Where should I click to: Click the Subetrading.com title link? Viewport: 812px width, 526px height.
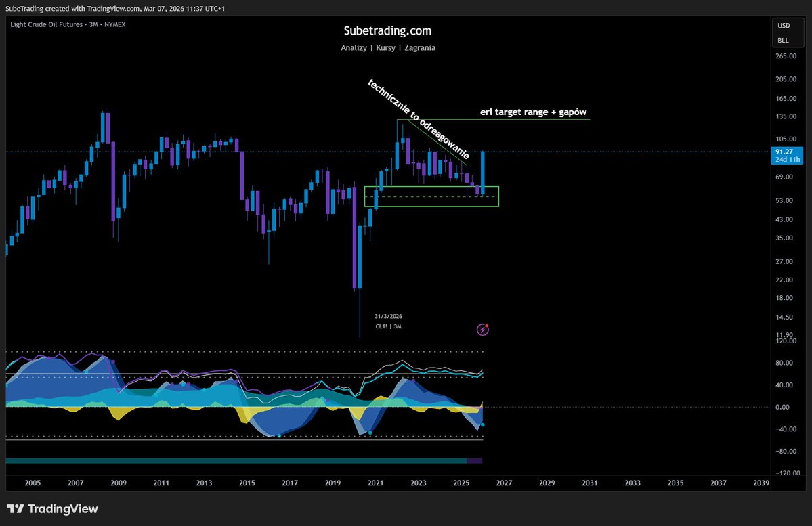[x=387, y=30]
